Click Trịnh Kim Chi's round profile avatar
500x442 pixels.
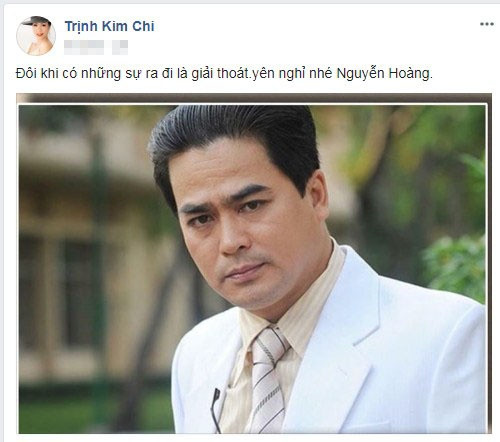(36, 35)
